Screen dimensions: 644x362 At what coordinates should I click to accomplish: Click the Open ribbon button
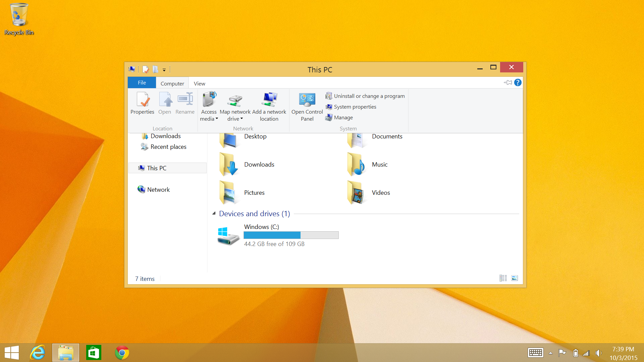pos(165,103)
